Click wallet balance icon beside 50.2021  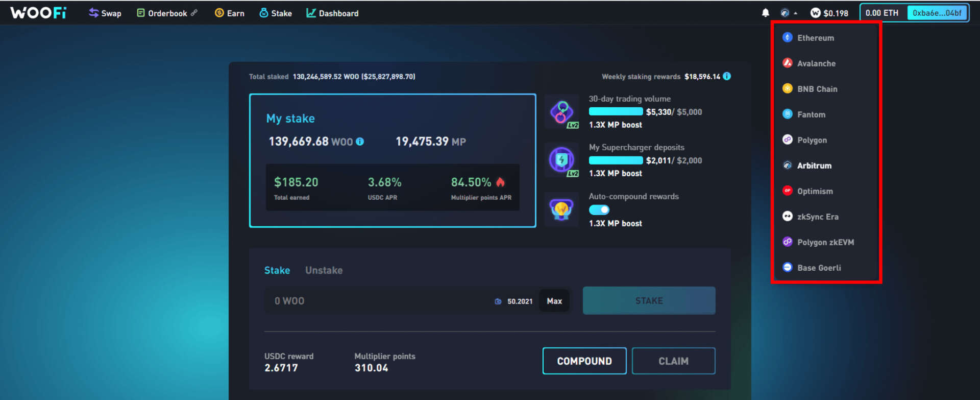click(498, 301)
